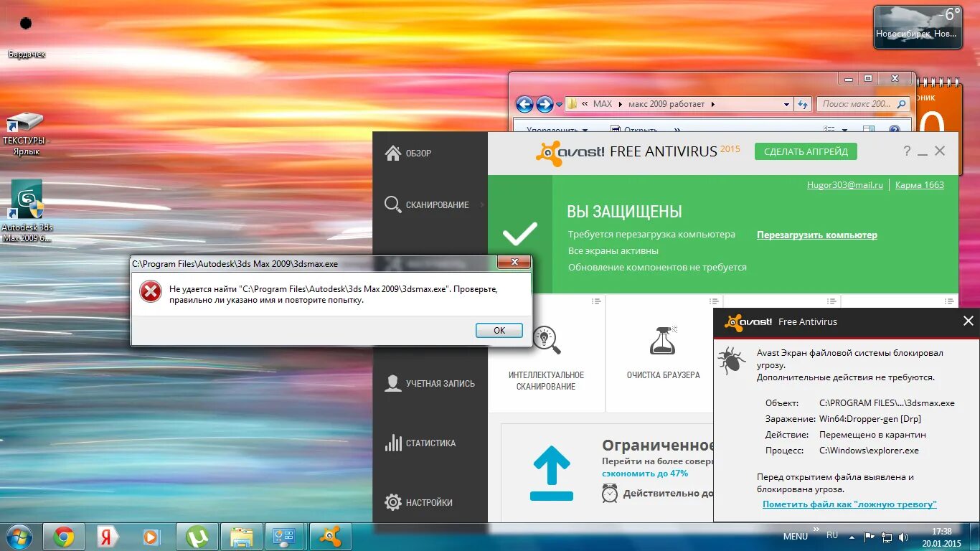Open Yandex from the taskbar

tap(108, 536)
